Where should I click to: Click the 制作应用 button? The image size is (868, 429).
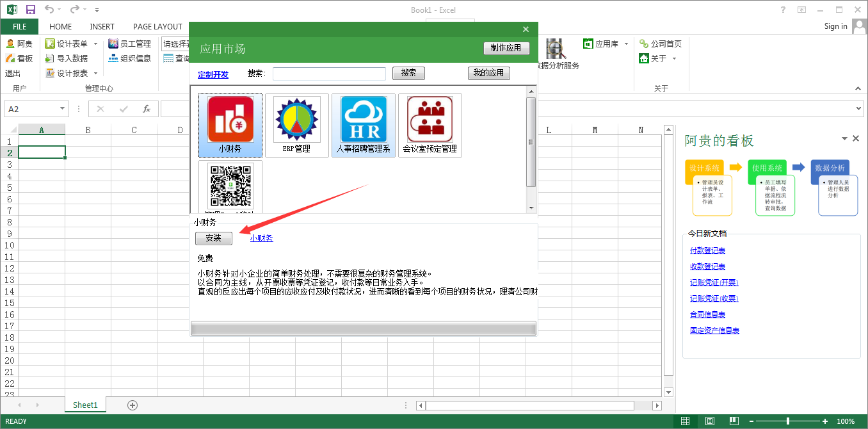pyautogui.click(x=506, y=48)
